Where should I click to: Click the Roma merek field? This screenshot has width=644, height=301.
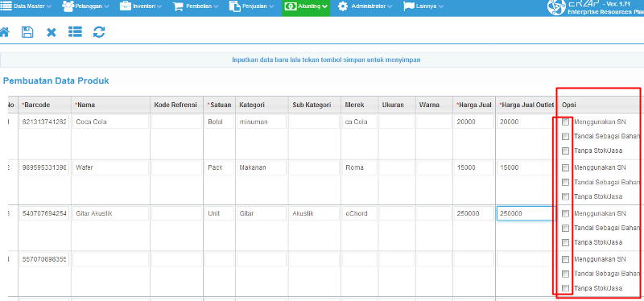click(x=359, y=167)
